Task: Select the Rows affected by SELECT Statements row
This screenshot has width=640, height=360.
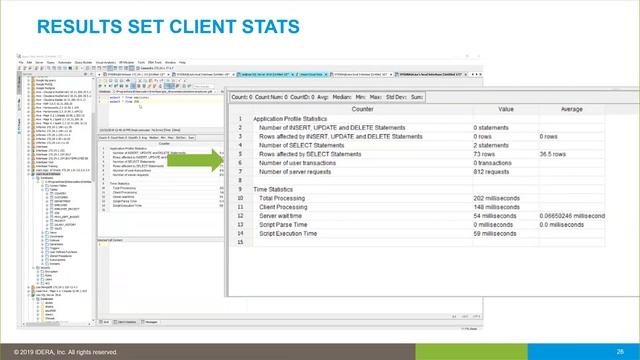Action: pyautogui.click(x=417, y=154)
